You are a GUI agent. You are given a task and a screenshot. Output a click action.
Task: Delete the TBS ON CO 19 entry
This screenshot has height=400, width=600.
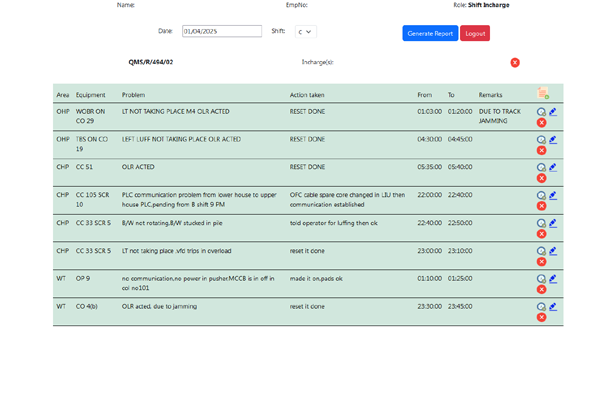pos(541,150)
